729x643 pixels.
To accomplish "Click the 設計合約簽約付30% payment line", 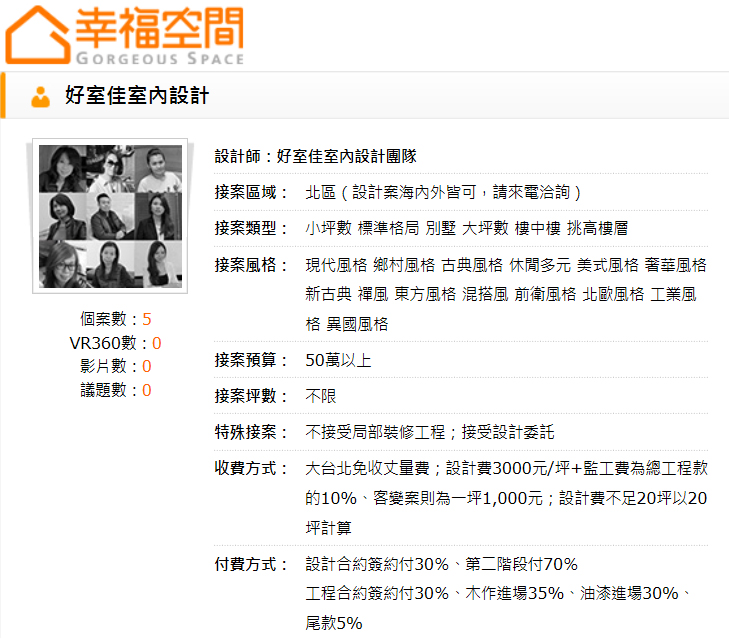I will (441, 564).
